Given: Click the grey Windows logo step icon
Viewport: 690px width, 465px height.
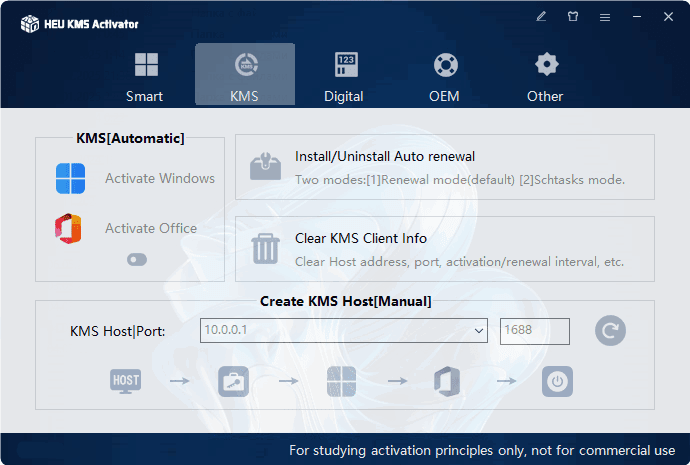Looking at the screenshot, I should click(341, 381).
